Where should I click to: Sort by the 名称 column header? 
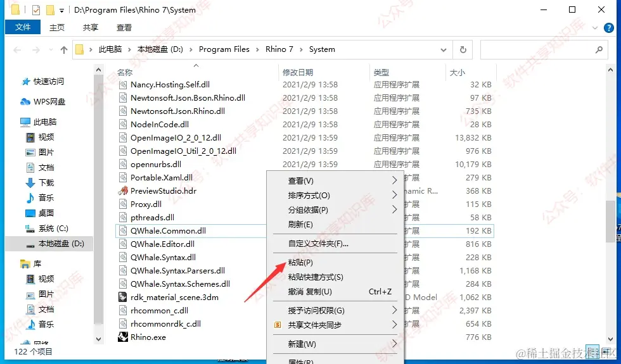tap(125, 72)
